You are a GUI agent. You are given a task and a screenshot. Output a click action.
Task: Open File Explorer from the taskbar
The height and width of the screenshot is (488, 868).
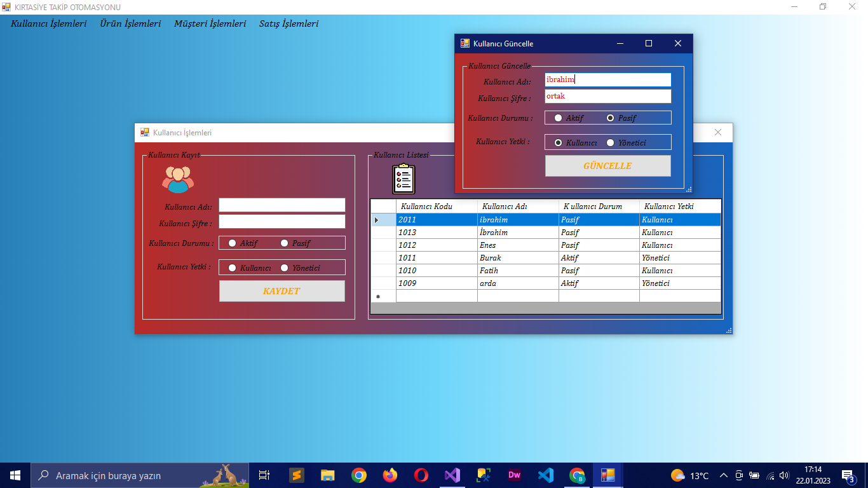tap(328, 475)
